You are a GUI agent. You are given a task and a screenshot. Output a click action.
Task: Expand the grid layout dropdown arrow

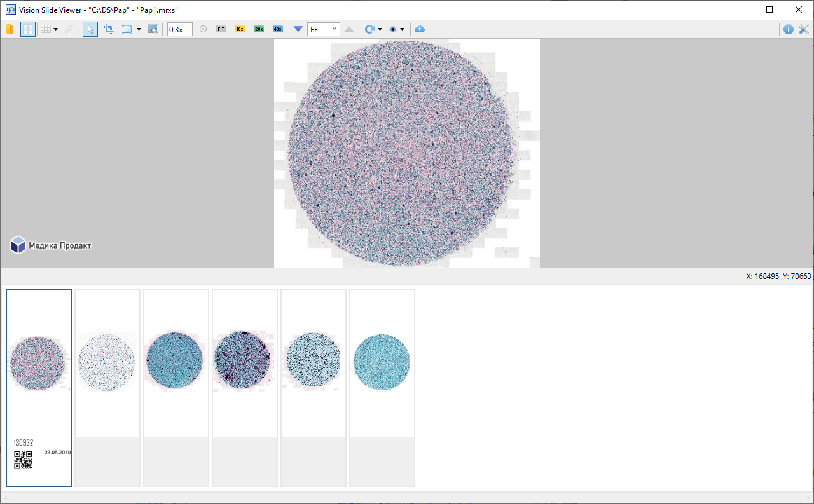click(x=55, y=29)
